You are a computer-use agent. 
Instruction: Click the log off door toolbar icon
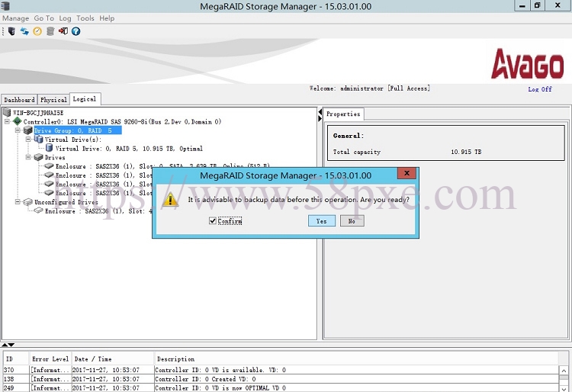click(x=63, y=31)
